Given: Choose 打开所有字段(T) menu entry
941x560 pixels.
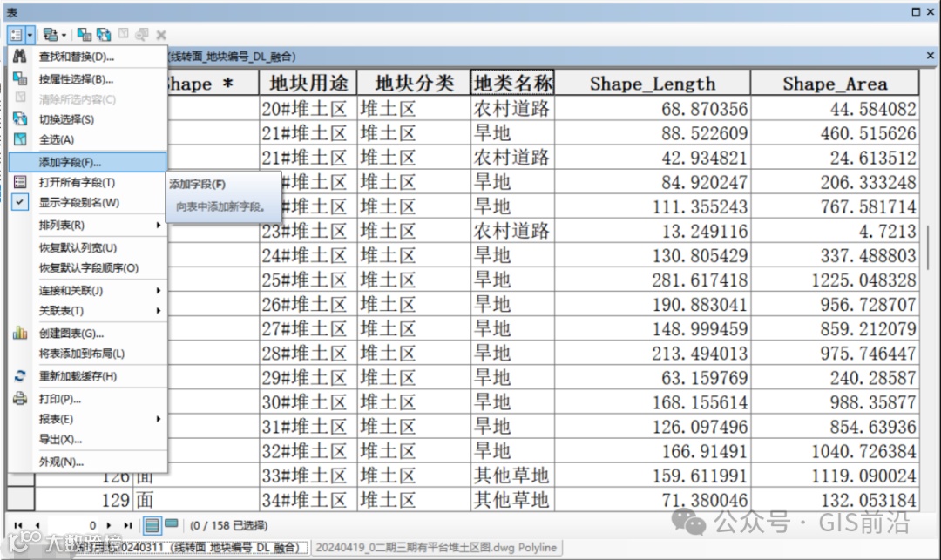Looking at the screenshot, I should (x=88, y=182).
